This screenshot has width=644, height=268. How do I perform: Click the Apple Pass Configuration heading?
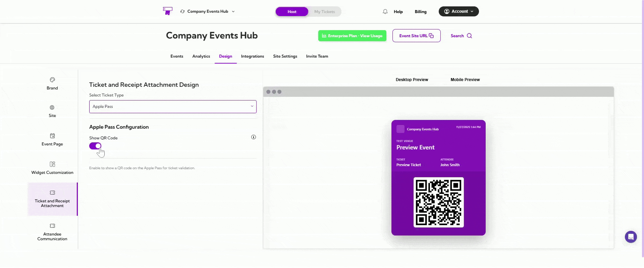point(119,127)
